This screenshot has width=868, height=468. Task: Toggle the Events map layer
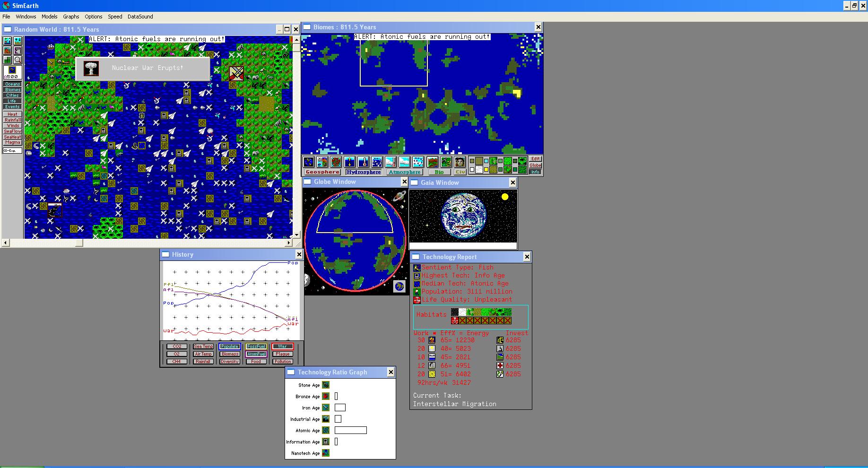click(13, 107)
